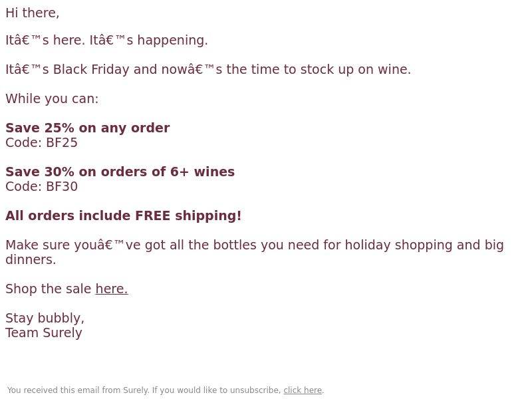Open the 'here.' link after 'Shop the sale'
Screen dimensions: 532x399
pos(112,289)
